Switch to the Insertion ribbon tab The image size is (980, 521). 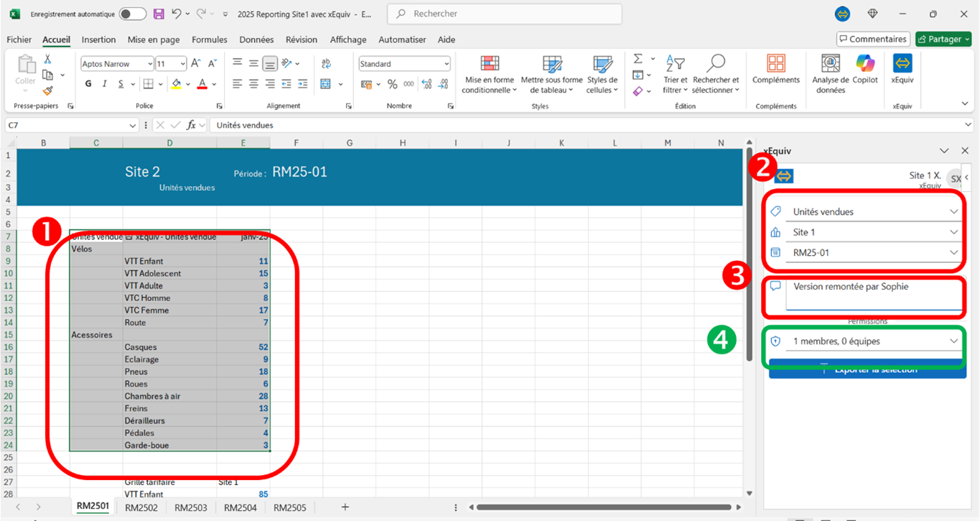98,40
